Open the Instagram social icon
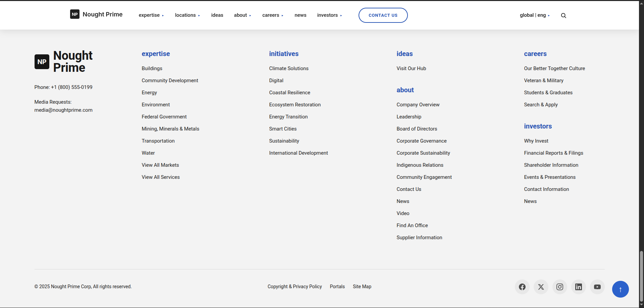This screenshot has width=644, height=308. (559, 287)
